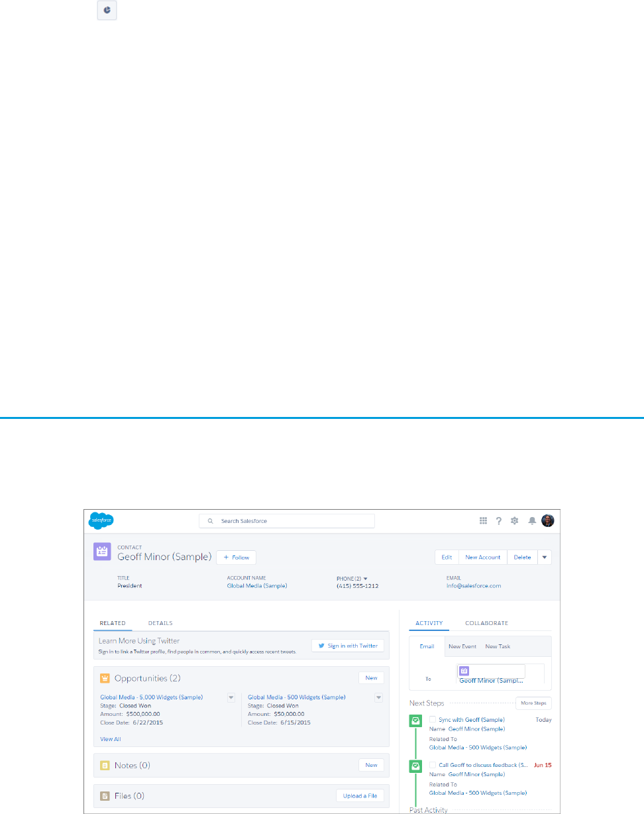Click the Today due date label
The width and height of the screenshot is (644, 814).
click(543, 720)
